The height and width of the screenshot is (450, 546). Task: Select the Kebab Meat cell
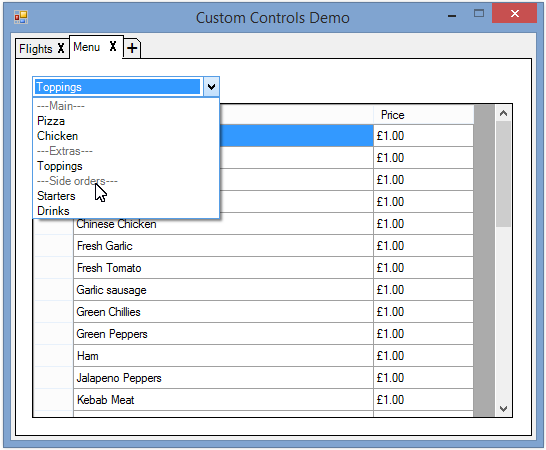(223, 399)
